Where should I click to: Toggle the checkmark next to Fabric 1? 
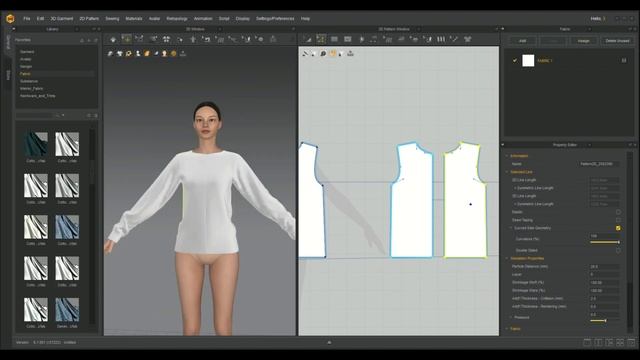point(515,60)
